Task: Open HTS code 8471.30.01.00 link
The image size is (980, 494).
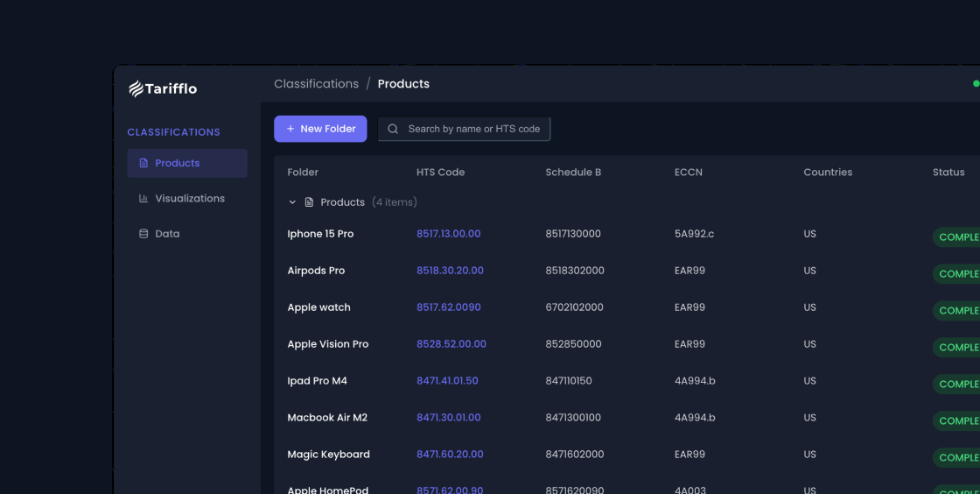Action: [449, 418]
